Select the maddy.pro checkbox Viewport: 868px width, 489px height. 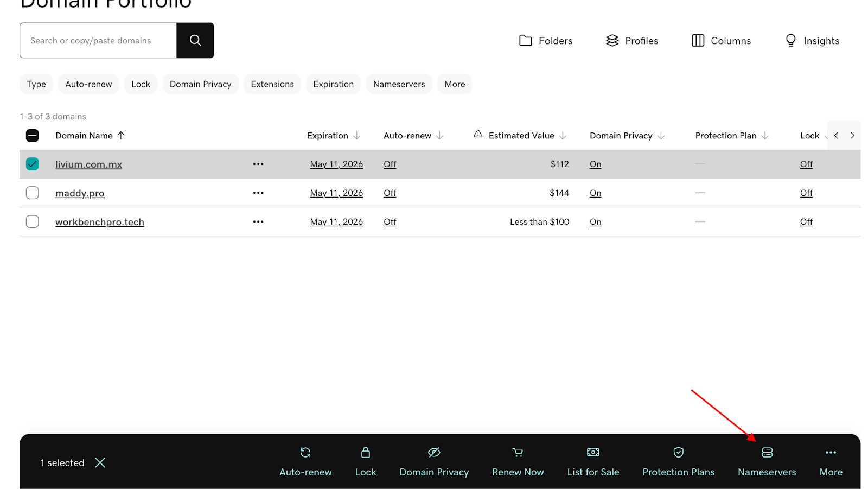pos(33,193)
